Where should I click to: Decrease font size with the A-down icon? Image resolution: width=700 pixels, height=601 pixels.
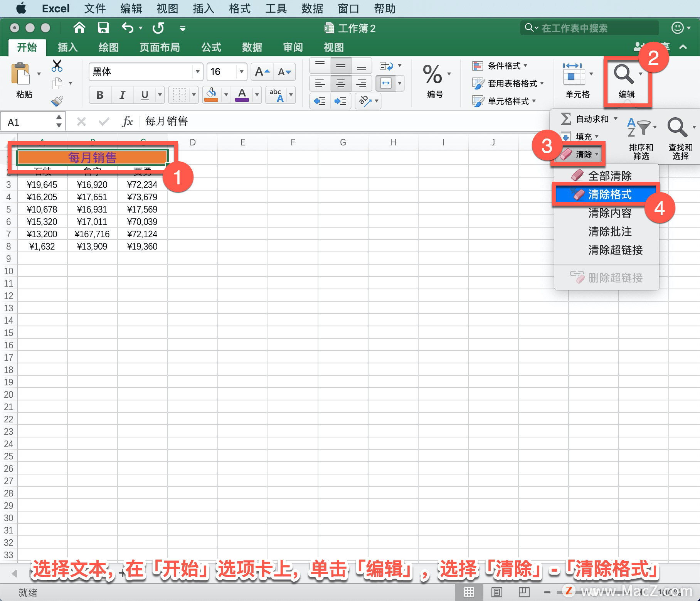click(x=284, y=72)
